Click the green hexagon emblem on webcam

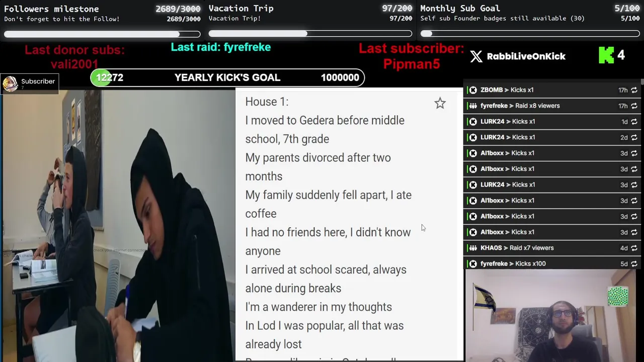pyautogui.click(x=618, y=296)
